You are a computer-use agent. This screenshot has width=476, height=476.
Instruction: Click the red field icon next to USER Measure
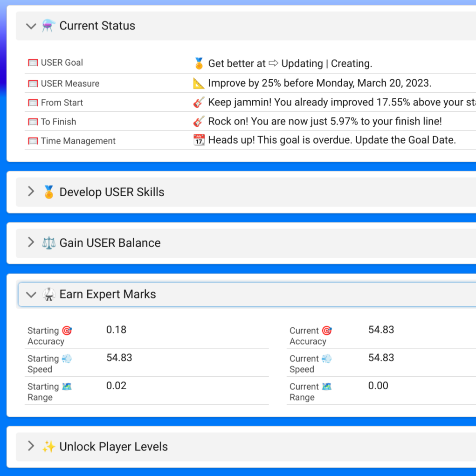tap(33, 83)
